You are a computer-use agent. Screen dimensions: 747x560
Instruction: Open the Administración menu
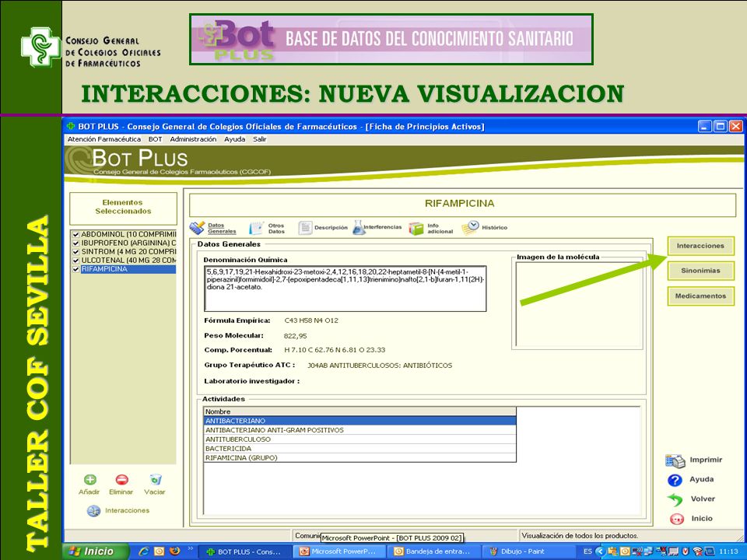point(193,139)
